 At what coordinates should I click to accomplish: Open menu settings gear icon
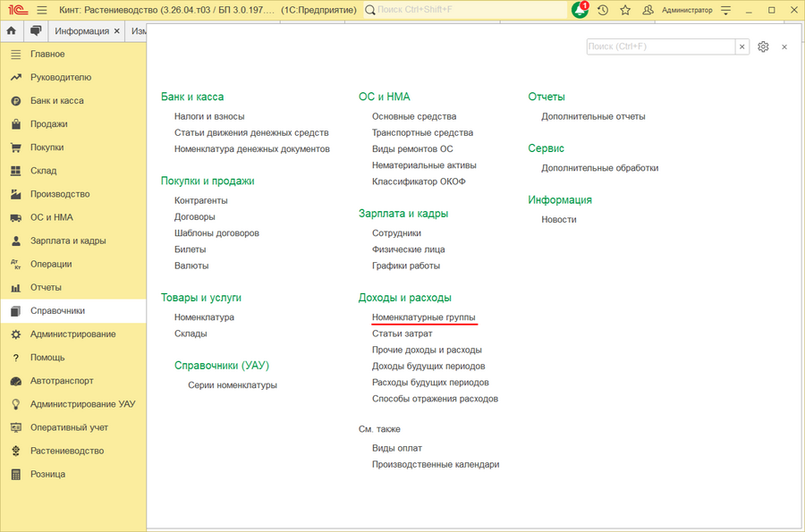click(x=764, y=46)
